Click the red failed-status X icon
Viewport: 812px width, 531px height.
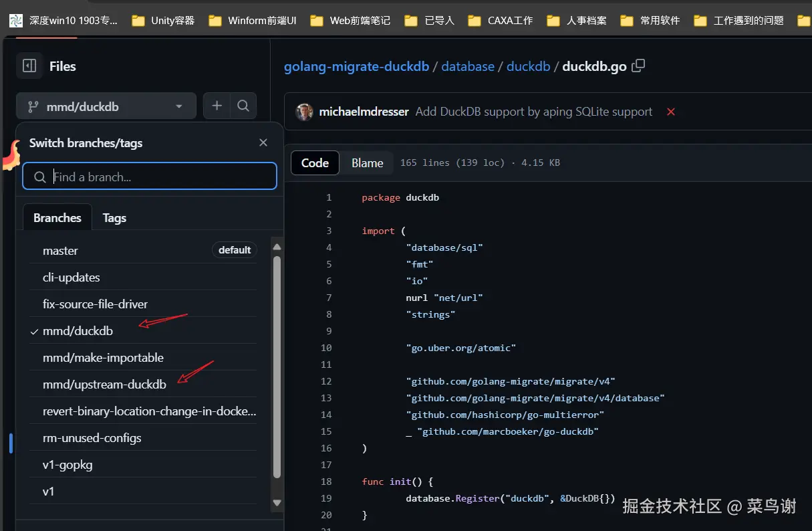[671, 112]
